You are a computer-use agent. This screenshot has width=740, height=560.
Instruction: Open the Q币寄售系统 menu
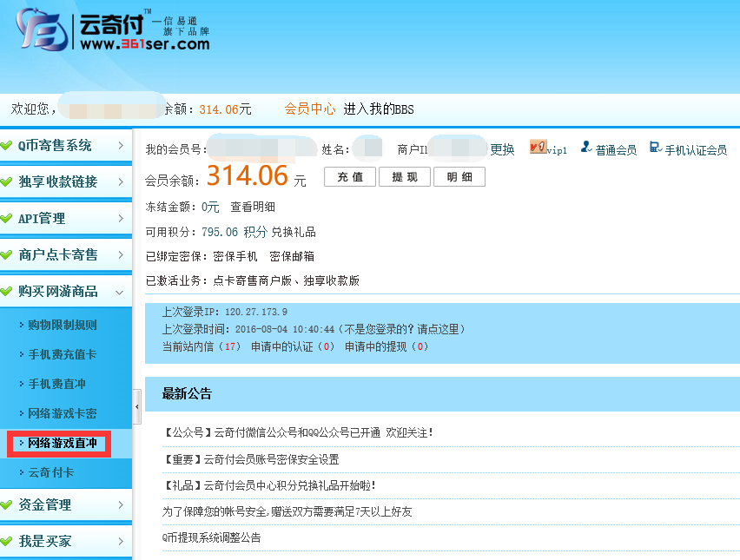66,145
